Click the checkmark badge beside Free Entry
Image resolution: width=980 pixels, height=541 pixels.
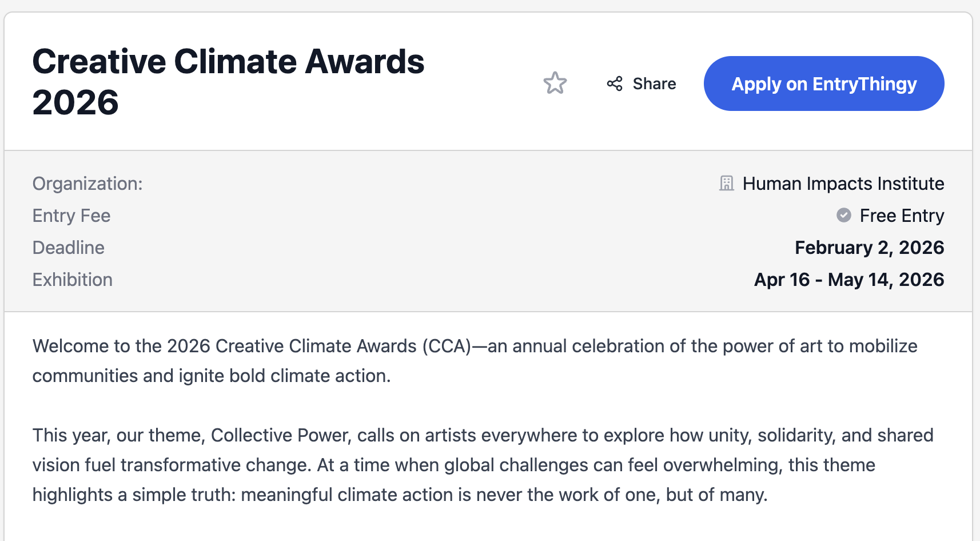pyautogui.click(x=843, y=216)
